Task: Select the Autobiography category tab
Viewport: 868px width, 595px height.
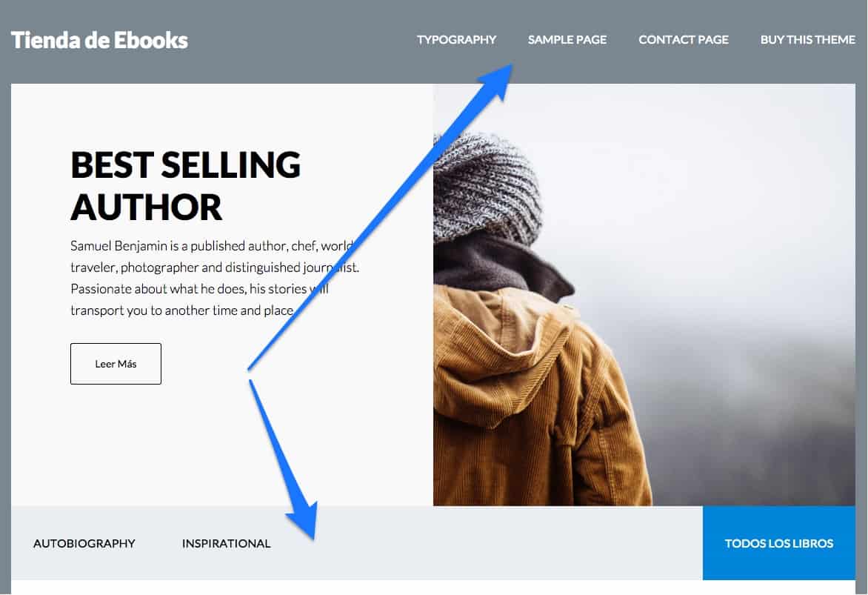Action: pyautogui.click(x=84, y=543)
